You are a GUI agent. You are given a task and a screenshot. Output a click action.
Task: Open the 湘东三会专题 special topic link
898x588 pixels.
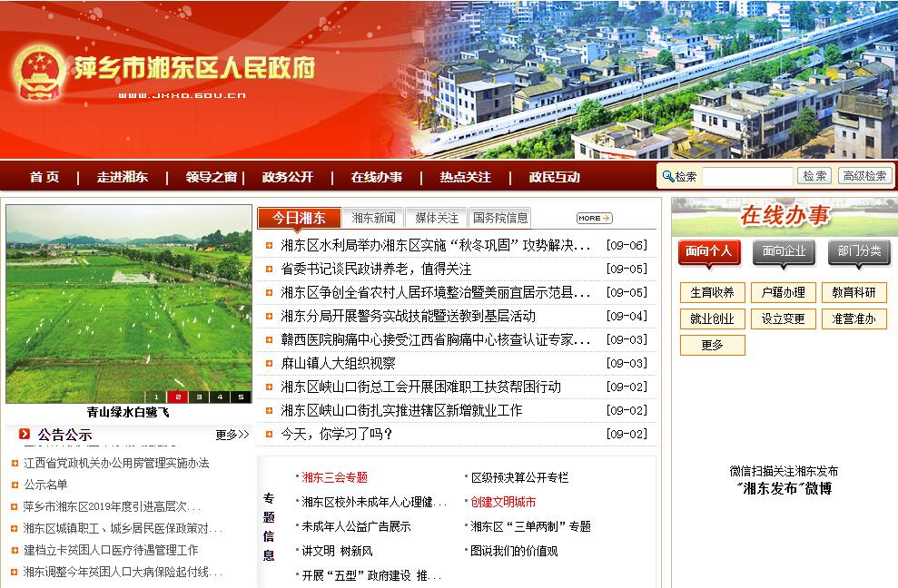coord(334,477)
